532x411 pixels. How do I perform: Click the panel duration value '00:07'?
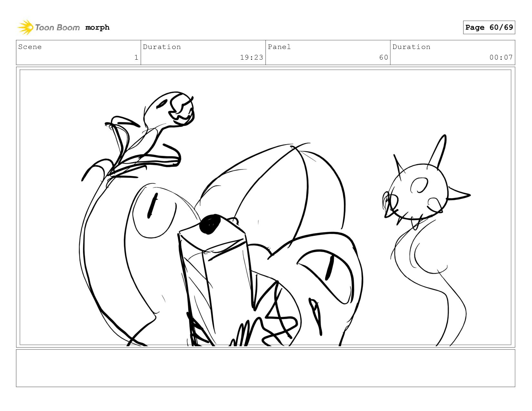[x=501, y=57]
